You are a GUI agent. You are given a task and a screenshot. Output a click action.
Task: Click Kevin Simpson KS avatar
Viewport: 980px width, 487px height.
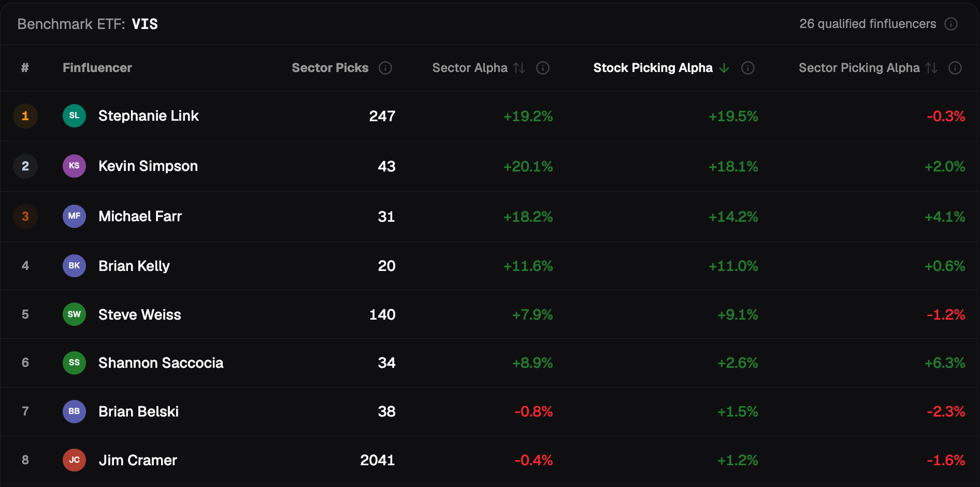(x=74, y=166)
